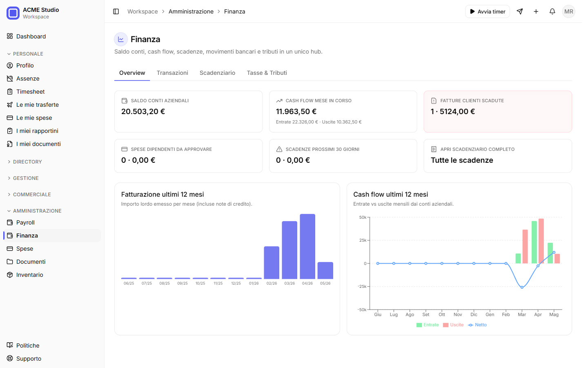Click the plus icon in header
The height and width of the screenshot is (368, 588).
coord(536,11)
